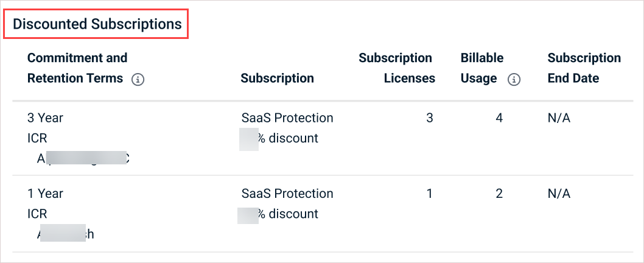Viewport: 644px width, 263px height.
Task: Click % discount text in the 3 Year row
Action: (287, 138)
